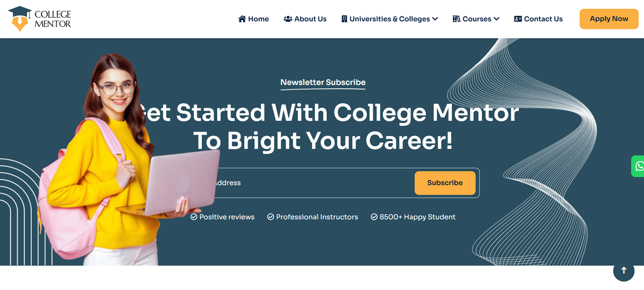
Task: Open the WhatsApp chat icon
Action: (x=639, y=166)
